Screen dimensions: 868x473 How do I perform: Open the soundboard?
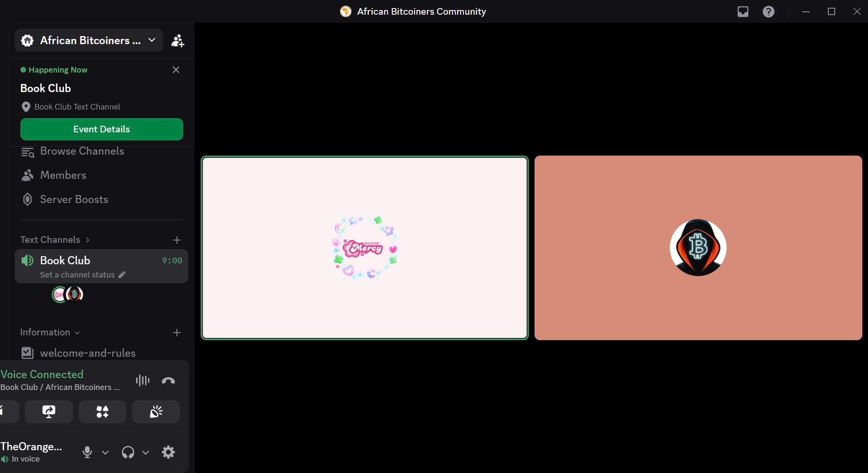[156, 411]
